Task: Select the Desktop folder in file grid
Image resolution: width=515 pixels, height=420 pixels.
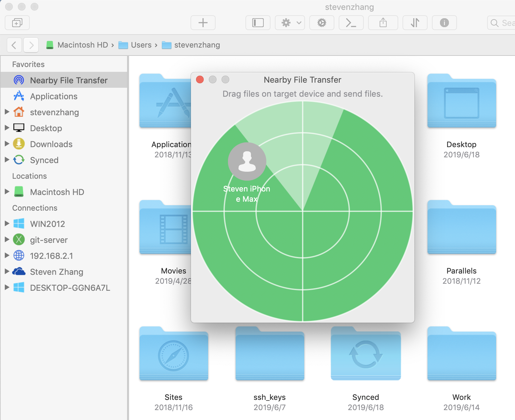Action: coord(462,101)
